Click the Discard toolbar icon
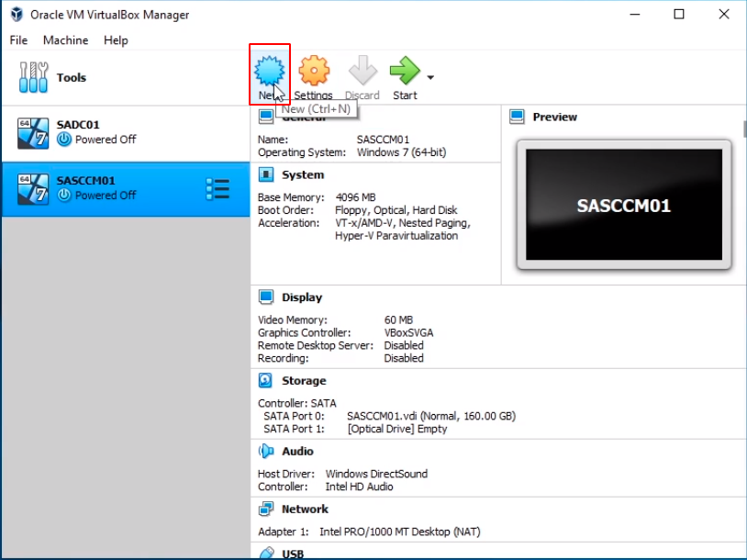 [362, 72]
